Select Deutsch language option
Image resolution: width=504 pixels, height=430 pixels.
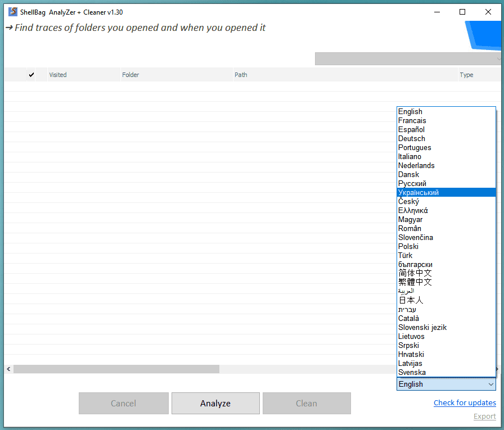446,138
